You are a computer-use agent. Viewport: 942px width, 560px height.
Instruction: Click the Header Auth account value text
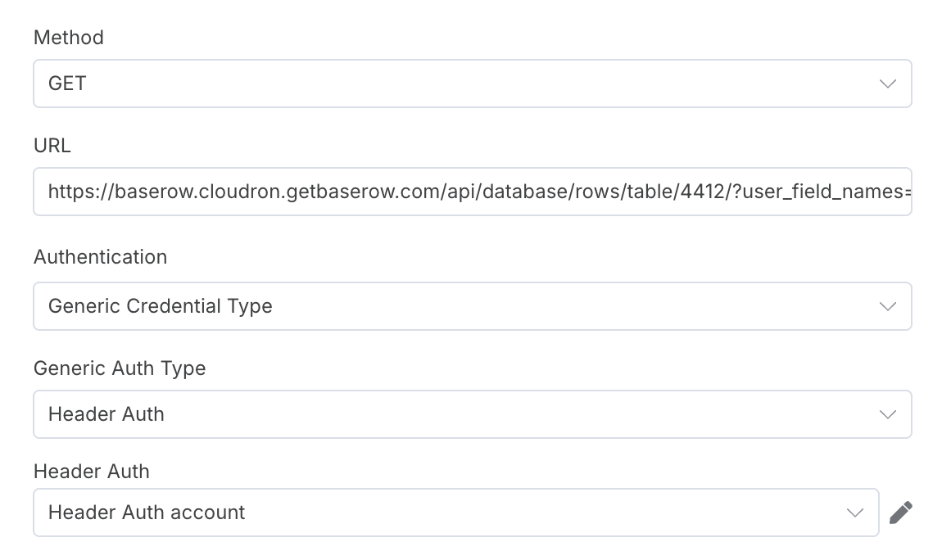(x=147, y=513)
